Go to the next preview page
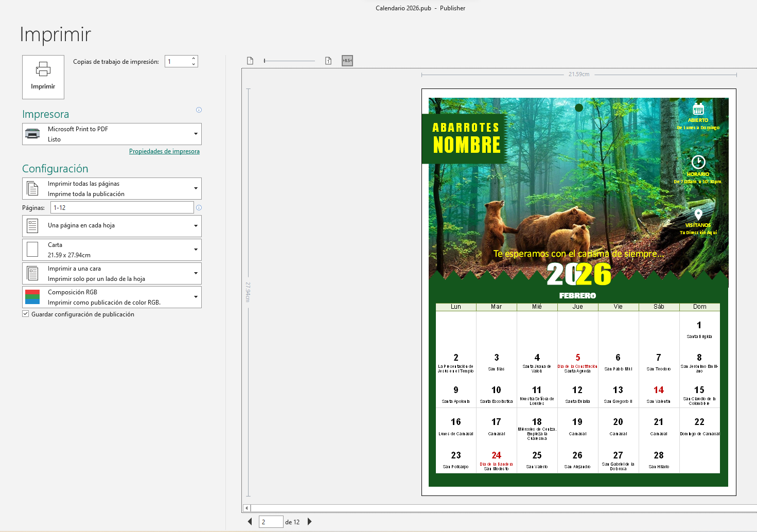This screenshot has height=532, width=757. tap(309, 521)
